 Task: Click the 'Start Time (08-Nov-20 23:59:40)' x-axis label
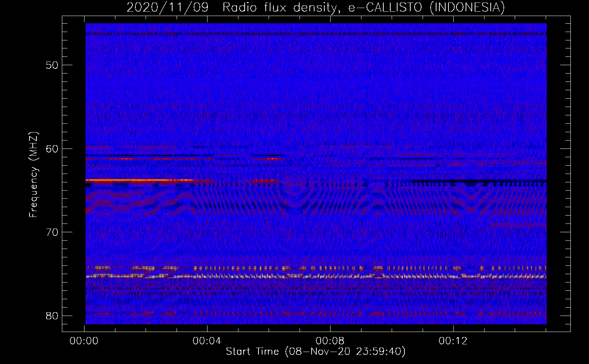pyautogui.click(x=316, y=352)
